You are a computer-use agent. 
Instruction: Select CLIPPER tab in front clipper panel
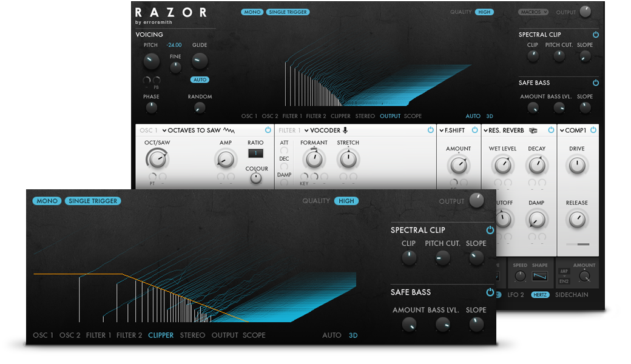161,335
